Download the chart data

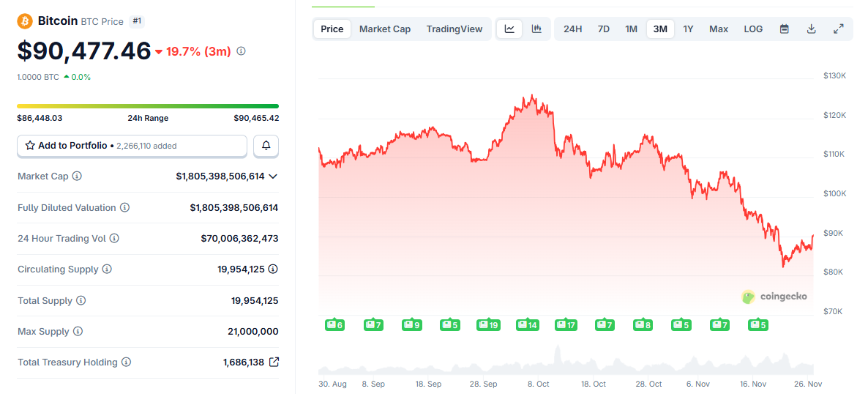pyautogui.click(x=811, y=29)
